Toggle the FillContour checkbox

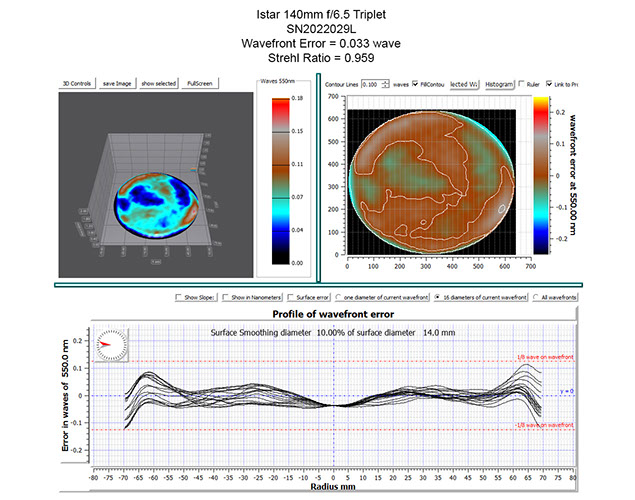[x=415, y=85]
